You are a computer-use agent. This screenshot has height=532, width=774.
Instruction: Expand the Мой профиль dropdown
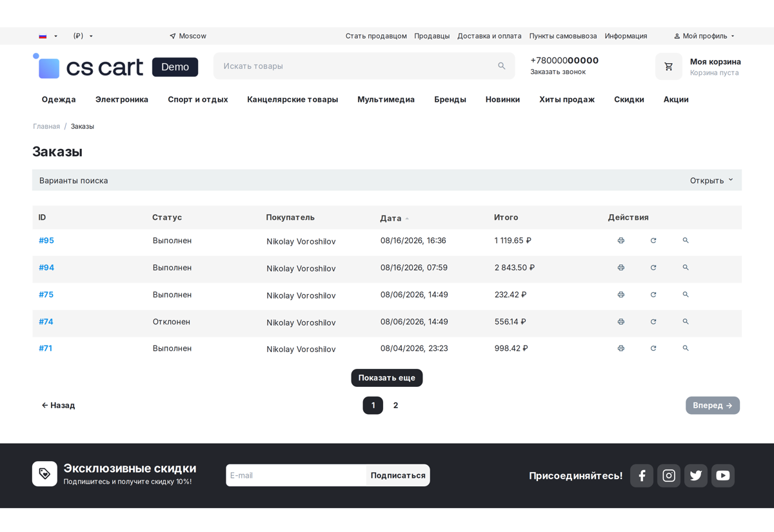point(704,36)
